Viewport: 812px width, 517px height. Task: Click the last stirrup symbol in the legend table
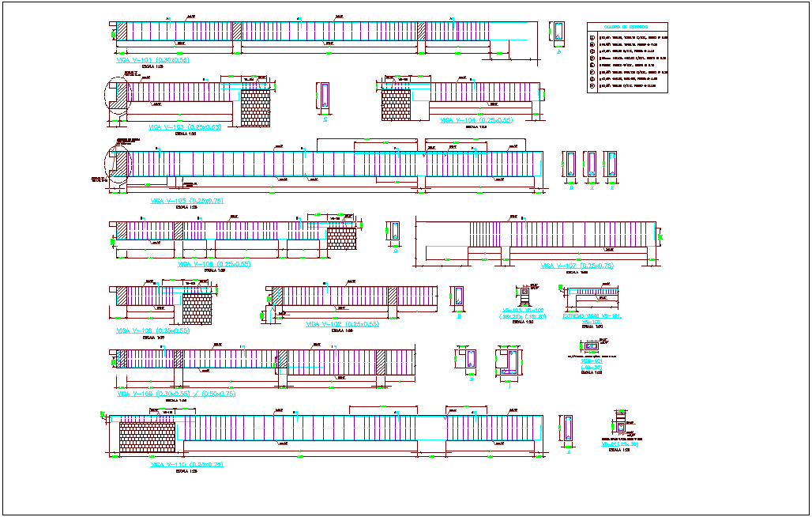click(592, 85)
